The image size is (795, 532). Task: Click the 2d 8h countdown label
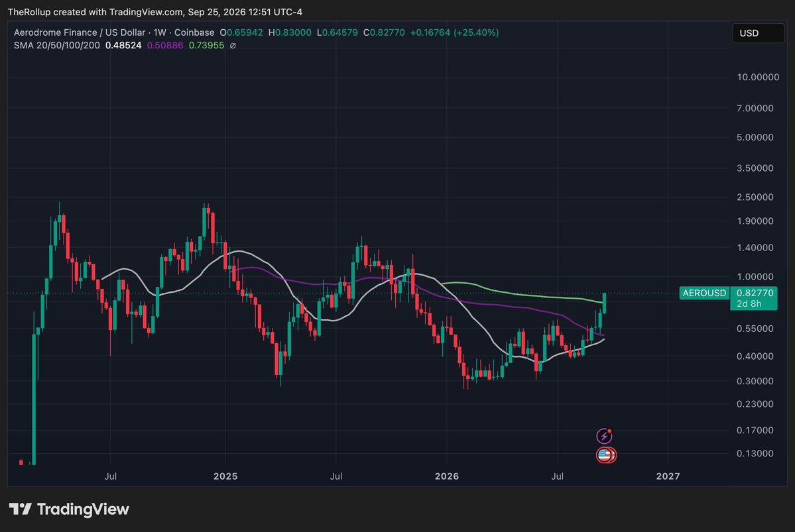coord(749,303)
